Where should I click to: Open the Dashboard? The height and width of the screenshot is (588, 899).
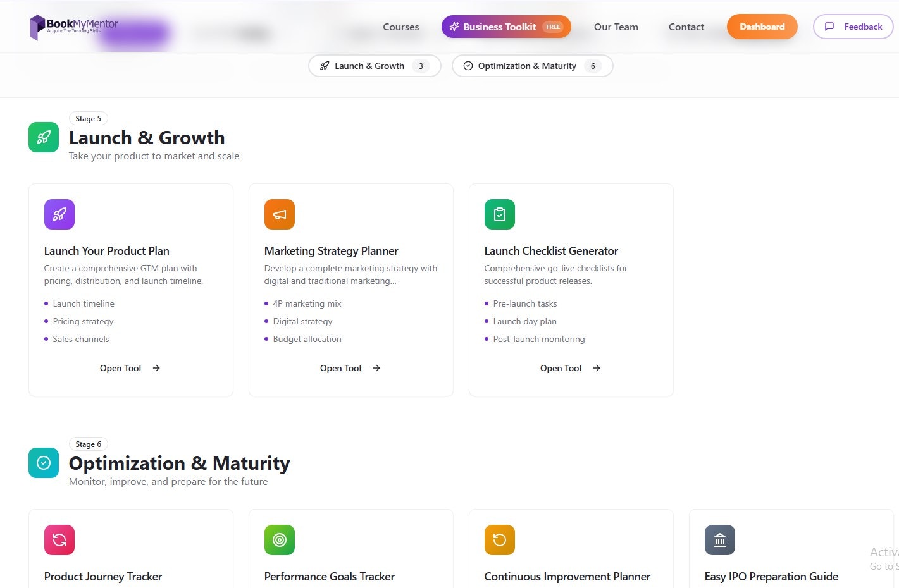762,27
